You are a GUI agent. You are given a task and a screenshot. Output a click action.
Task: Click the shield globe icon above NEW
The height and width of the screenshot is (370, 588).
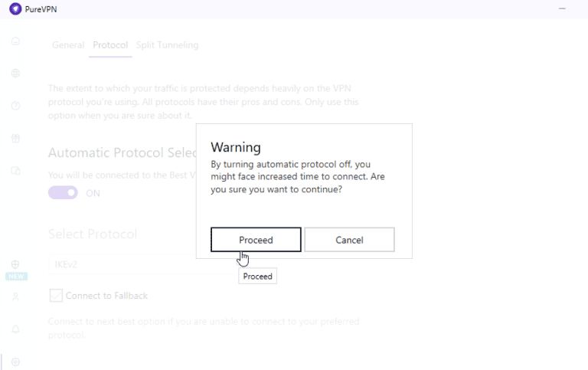pos(15,264)
